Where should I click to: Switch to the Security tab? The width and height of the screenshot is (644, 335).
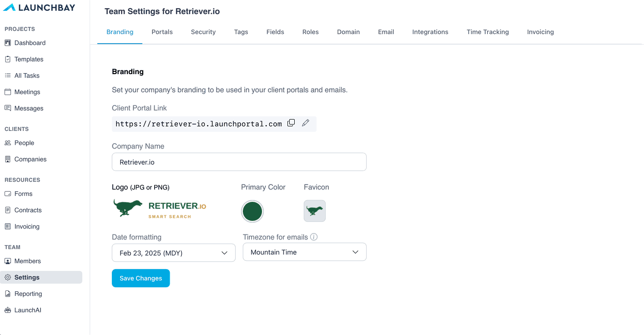(203, 32)
